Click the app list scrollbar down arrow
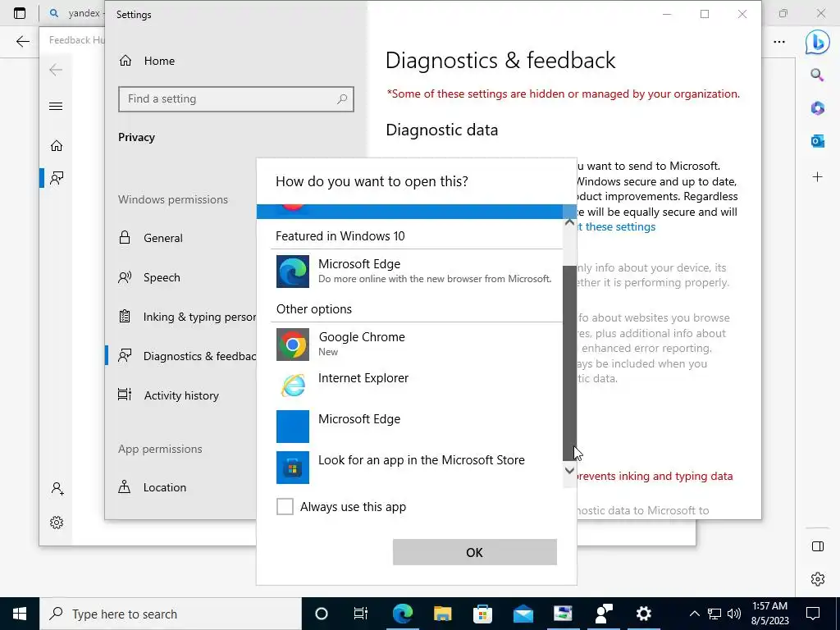840x630 pixels. tap(569, 470)
